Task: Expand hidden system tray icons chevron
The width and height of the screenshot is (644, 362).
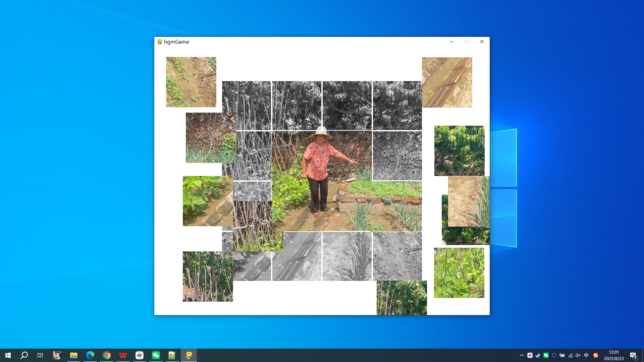Action: pyautogui.click(x=522, y=355)
